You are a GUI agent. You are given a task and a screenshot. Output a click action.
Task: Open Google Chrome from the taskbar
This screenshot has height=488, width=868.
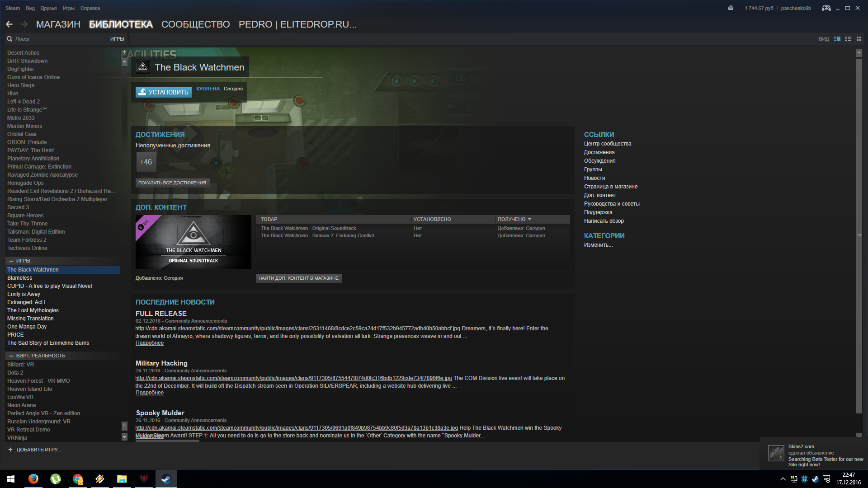(x=77, y=479)
